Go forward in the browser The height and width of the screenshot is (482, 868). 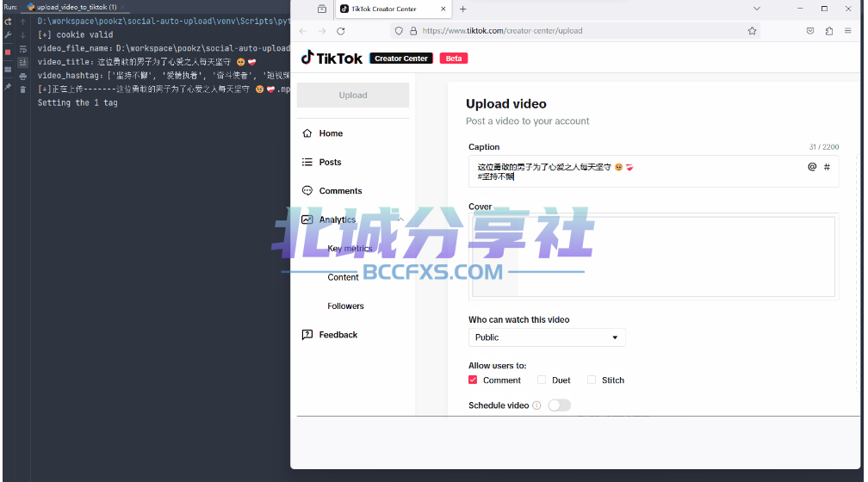tap(322, 31)
